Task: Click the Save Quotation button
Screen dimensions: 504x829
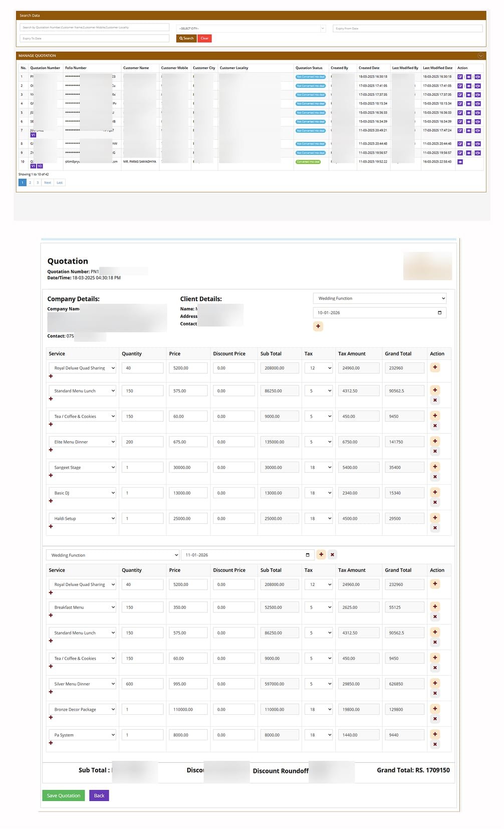Action: (64, 795)
